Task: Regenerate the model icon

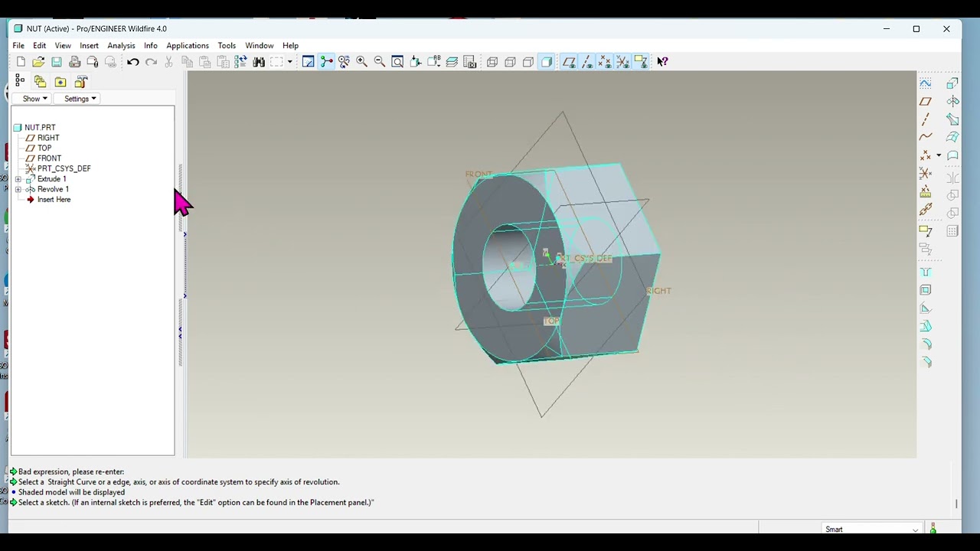Action: click(240, 62)
